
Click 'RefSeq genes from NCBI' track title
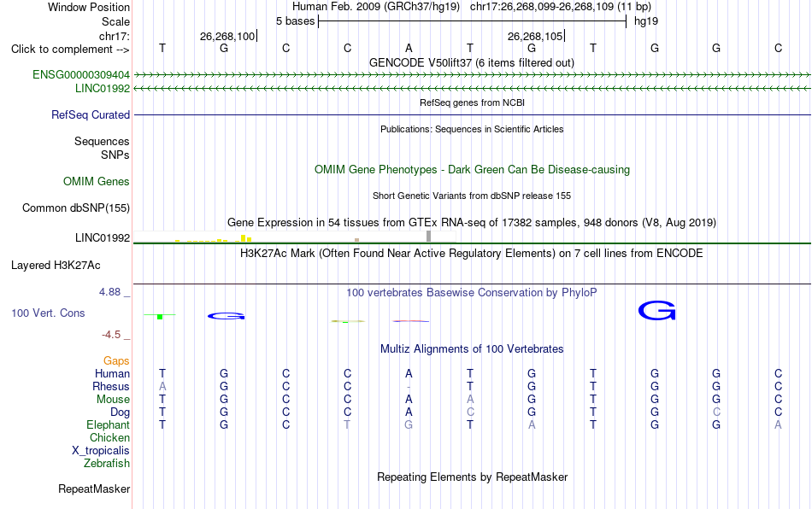472,103
